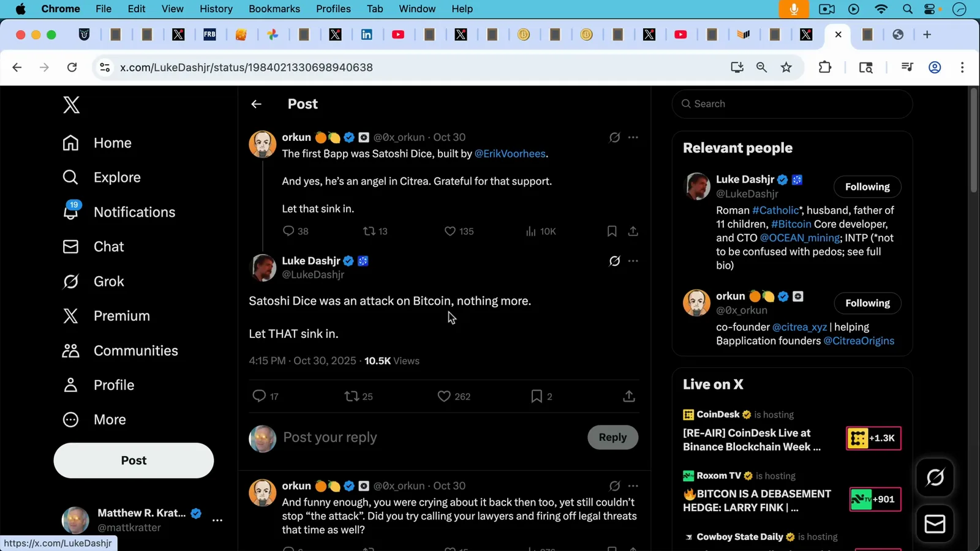Go to Home in sidebar

tap(97, 143)
